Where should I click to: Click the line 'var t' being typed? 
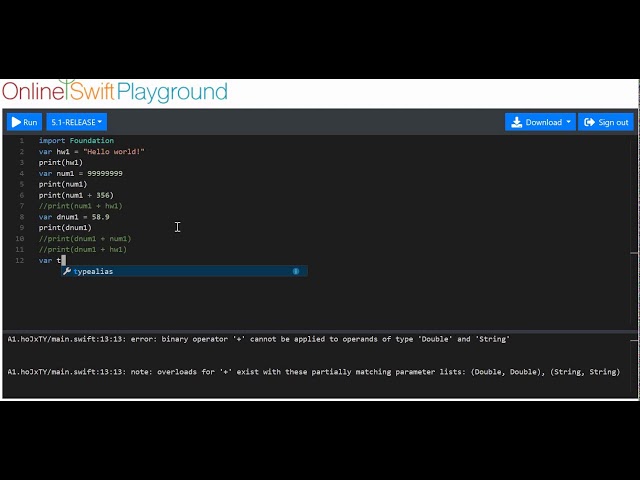point(51,260)
